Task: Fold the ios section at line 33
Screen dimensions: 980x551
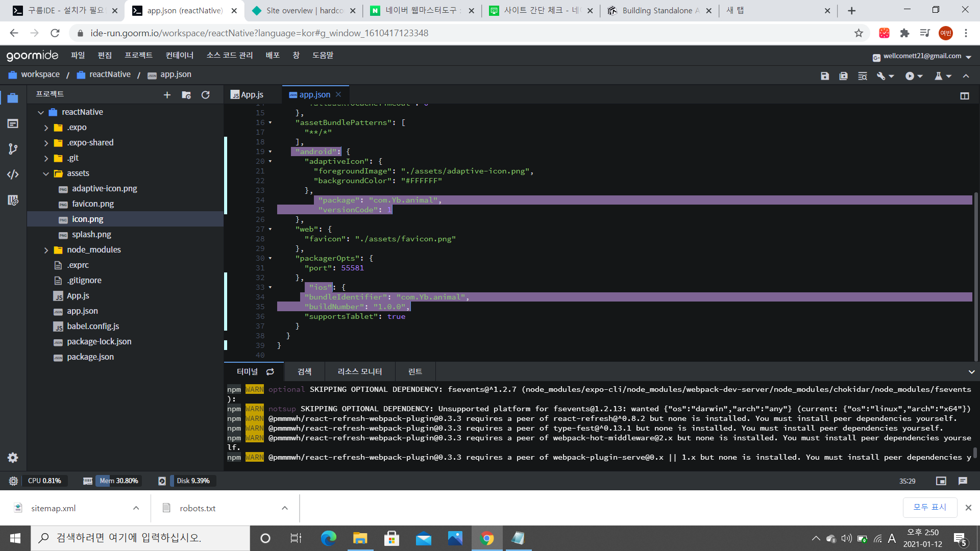Action: click(x=270, y=287)
